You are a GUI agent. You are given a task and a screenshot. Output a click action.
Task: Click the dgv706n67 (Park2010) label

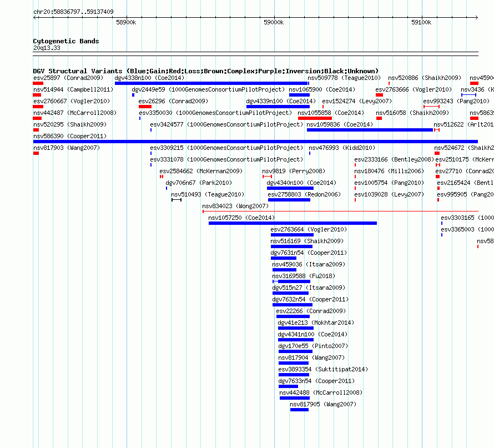point(199,183)
